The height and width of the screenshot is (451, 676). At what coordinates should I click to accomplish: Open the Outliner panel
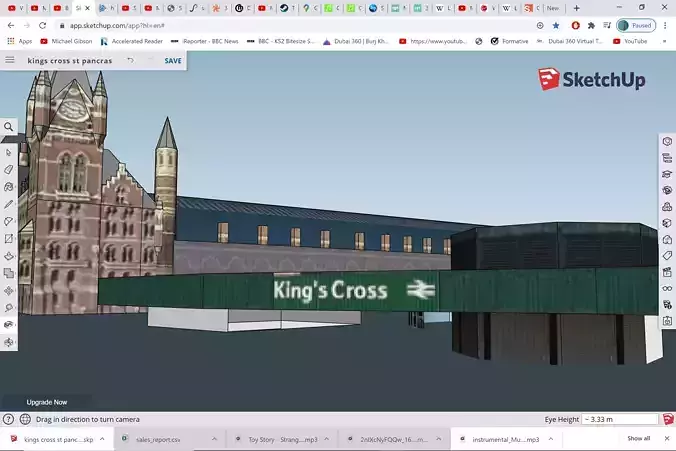[x=667, y=158]
